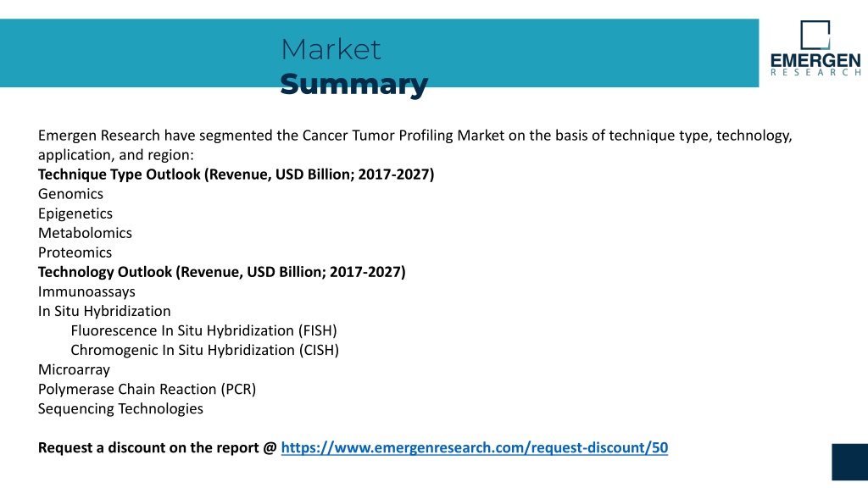Select the 'Genomics' list item
The image size is (868, 488).
click(70, 194)
